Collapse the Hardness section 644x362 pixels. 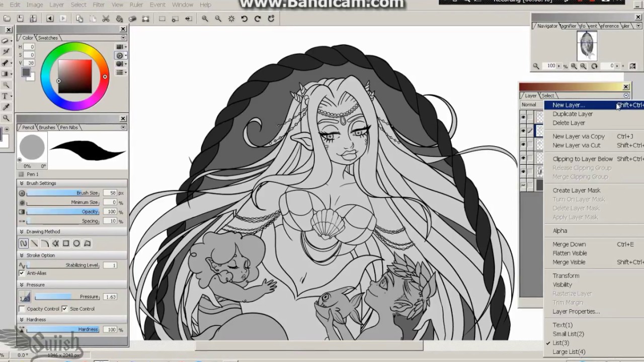22,319
